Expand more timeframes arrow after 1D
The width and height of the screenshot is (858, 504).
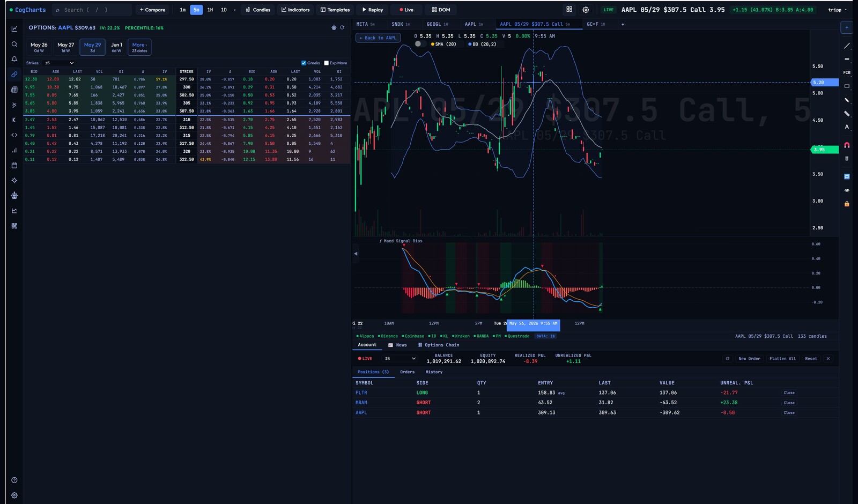point(234,10)
